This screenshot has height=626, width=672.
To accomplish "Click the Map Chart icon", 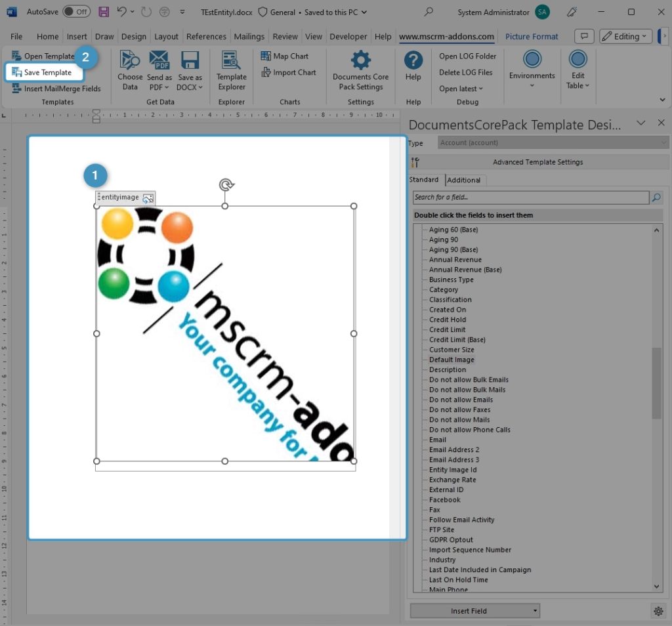I will (266, 56).
